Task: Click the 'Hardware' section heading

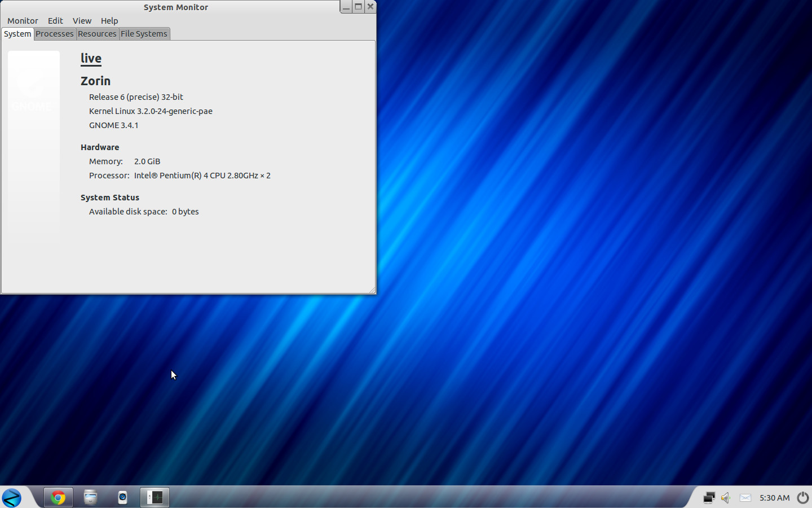Action: point(100,147)
